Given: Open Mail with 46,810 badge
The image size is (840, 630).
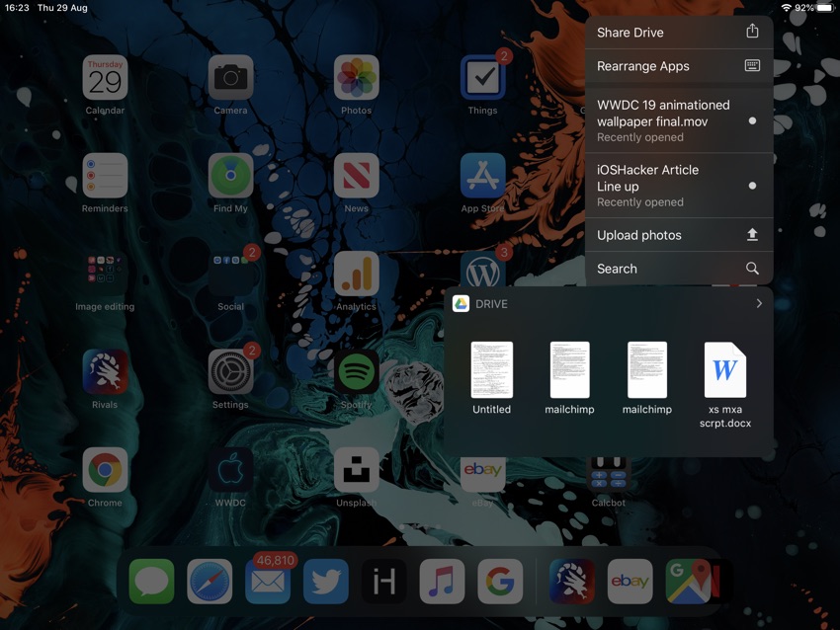Looking at the screenshot, I should coord(268,582).
